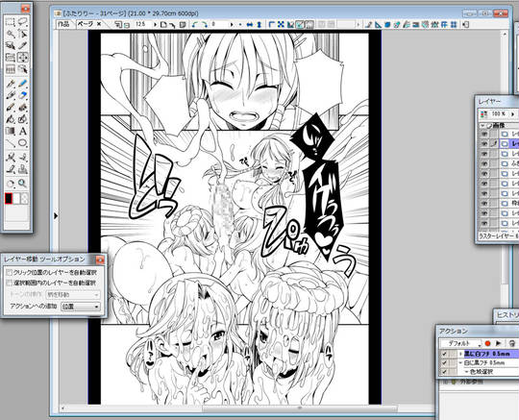Viewport: 519px width, 420px height.
Task: Select the rectangular marquee tool
Action: (11, 22)
